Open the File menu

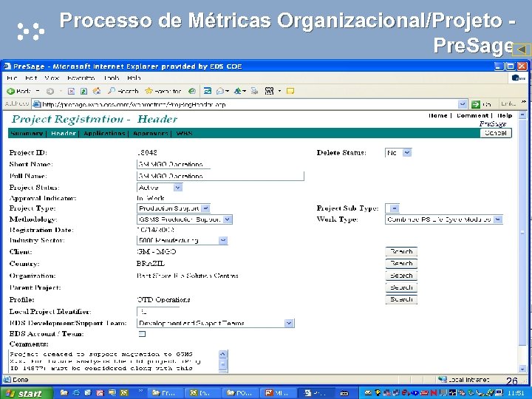pyautogui.click(x=12, y=78)
